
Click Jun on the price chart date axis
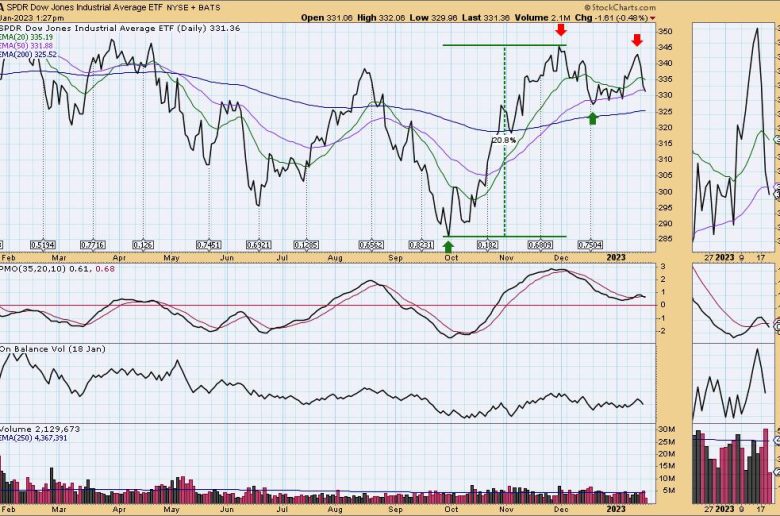[227, 258]
